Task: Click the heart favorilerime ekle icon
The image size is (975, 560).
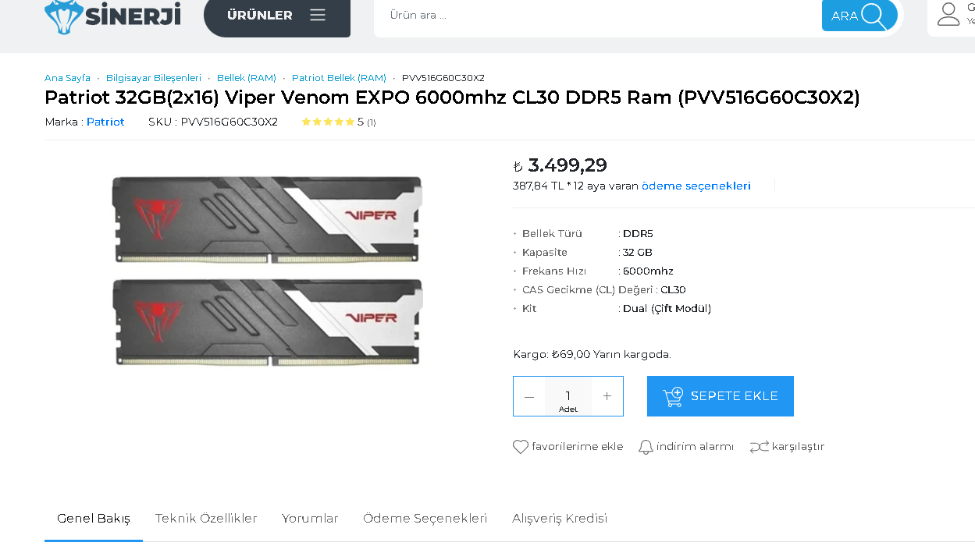Action: (x=521, y=447)
